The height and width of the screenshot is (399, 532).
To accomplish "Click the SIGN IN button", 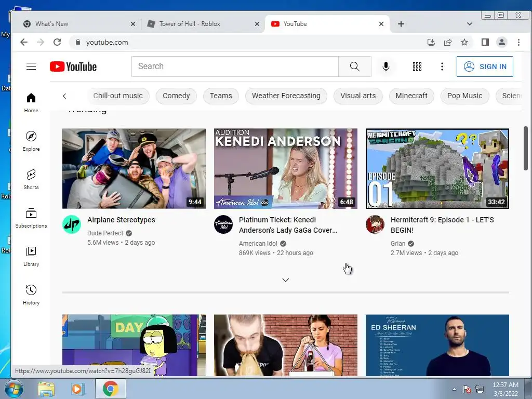I will coord(485,66).
